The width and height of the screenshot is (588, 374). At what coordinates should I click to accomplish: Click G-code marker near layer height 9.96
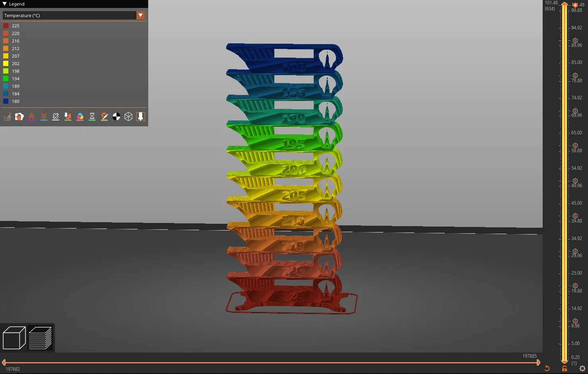click(x=575, y=321)
